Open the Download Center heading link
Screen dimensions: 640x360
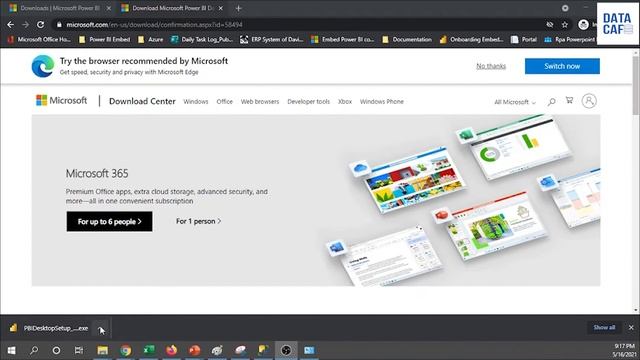pyautogui.click(x=142, y=101)
